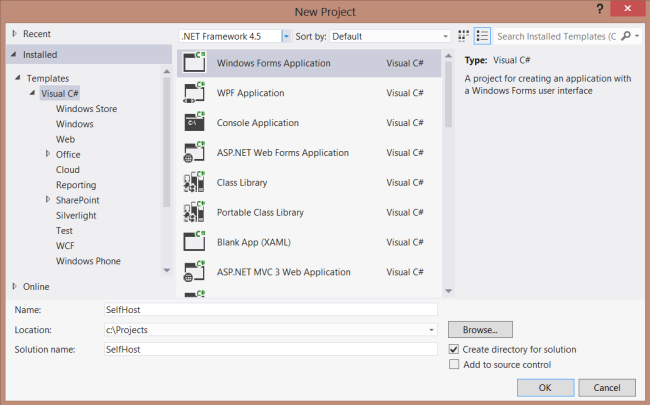Expand the Office tree node

point(48,154)
